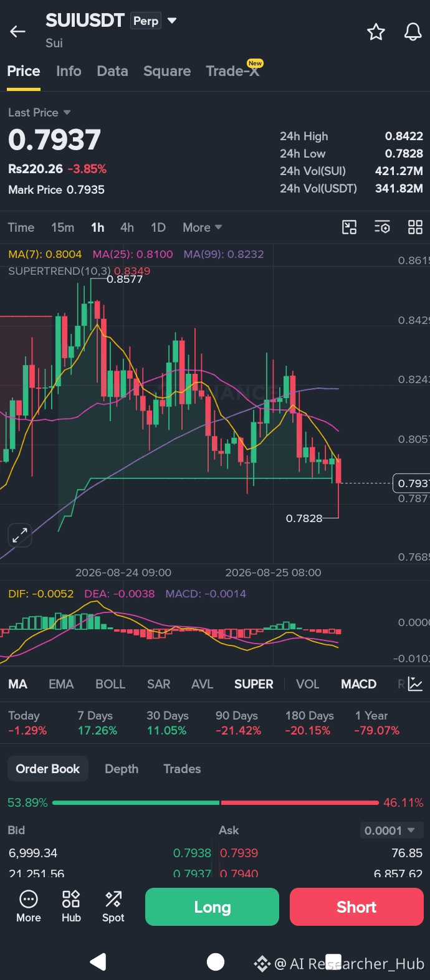The width and height of the screenshot is (430, 980).
Task: Open the Spot trading icon
Action: tap(113, 906)
